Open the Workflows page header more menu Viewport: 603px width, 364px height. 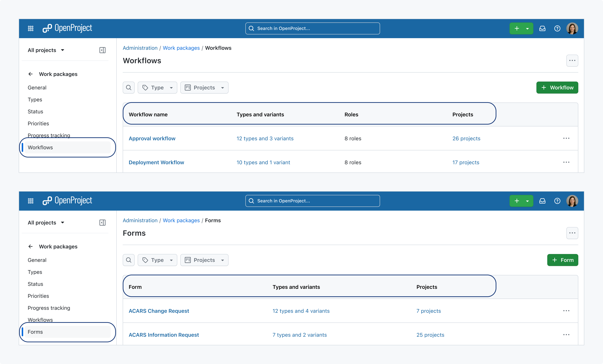coord(572,61)
